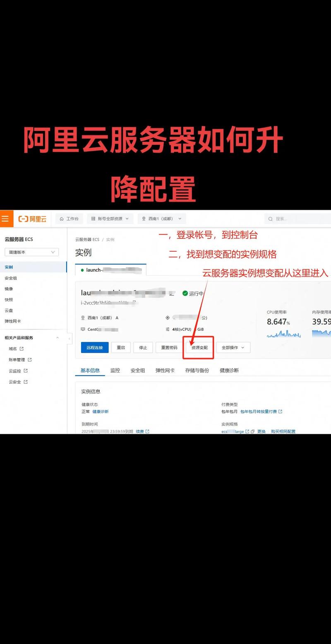Click the 阿里云 logo
This screenshot has height=644, width=331.
(32, 219)
